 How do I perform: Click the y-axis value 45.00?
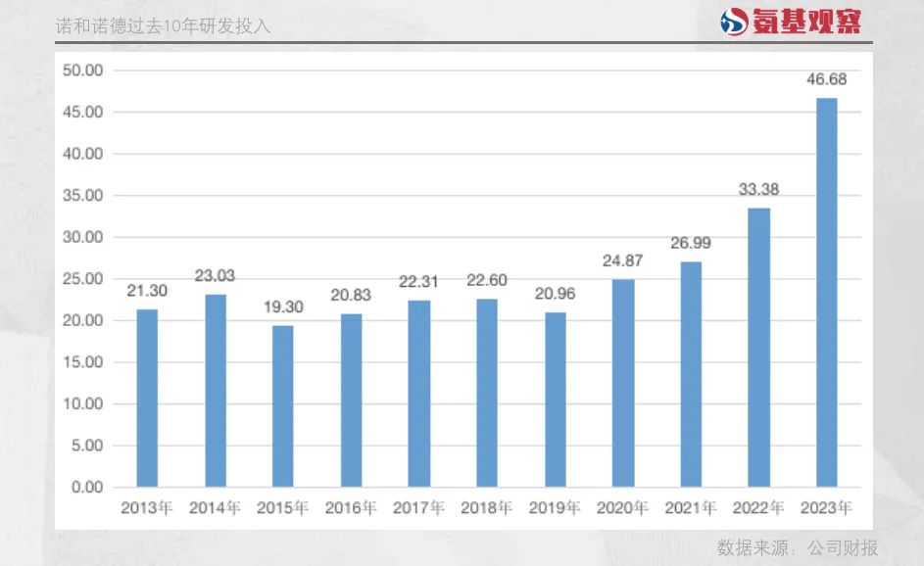point(83,112)
